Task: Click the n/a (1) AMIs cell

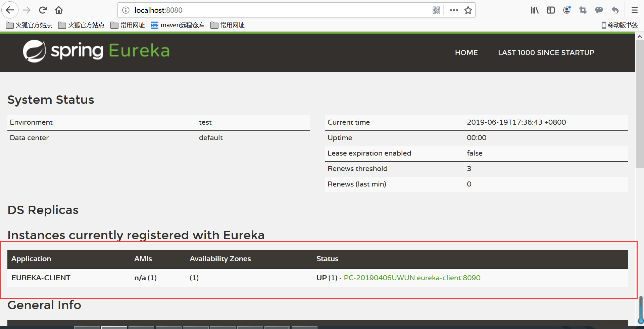Action: click(x=146, y=278)
